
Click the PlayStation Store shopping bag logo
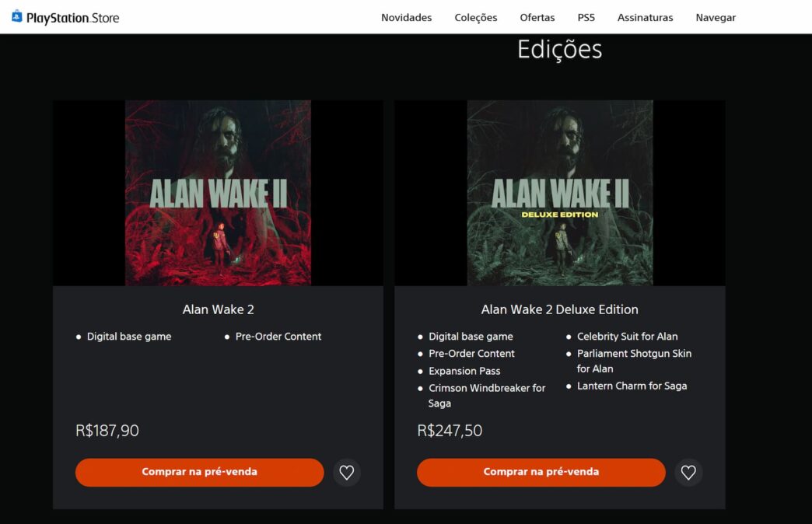pos(16,16)
